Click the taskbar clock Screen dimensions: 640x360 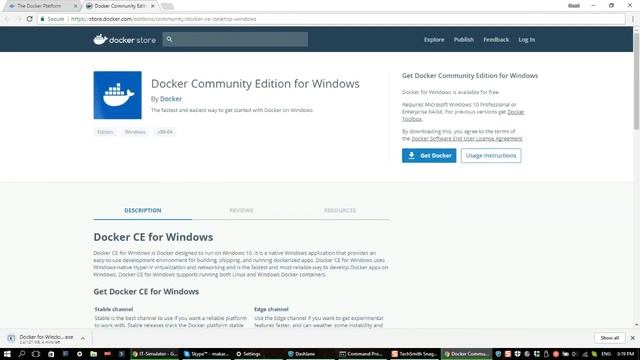(626, 354)
